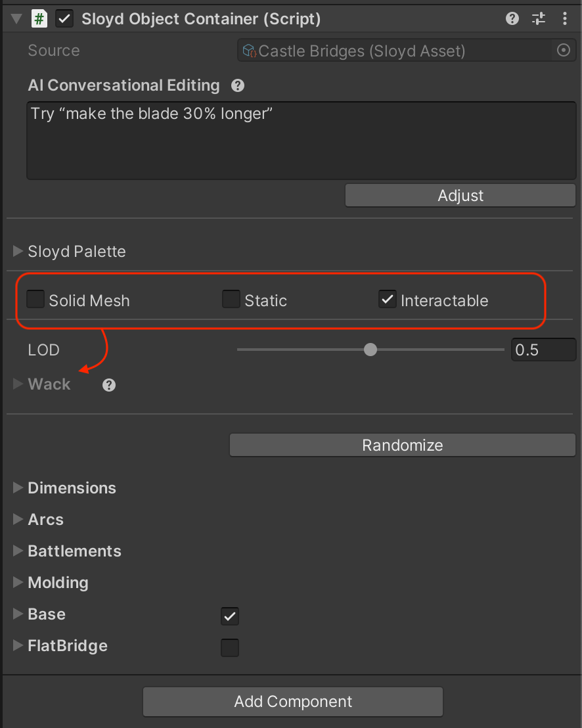The width and height of the screenshot is (582, 728).
Task: Enable the FlatBridge checkbox
Action: [230, 648]
